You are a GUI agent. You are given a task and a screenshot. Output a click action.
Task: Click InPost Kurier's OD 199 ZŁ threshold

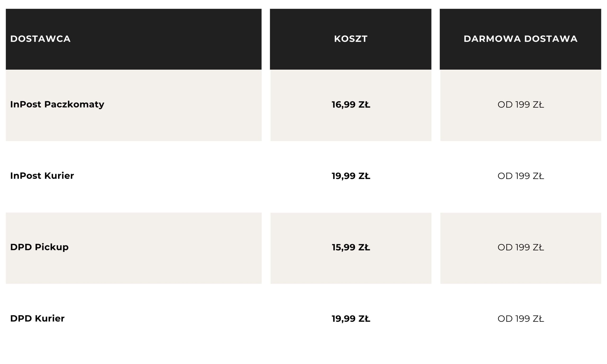[521, 176]
